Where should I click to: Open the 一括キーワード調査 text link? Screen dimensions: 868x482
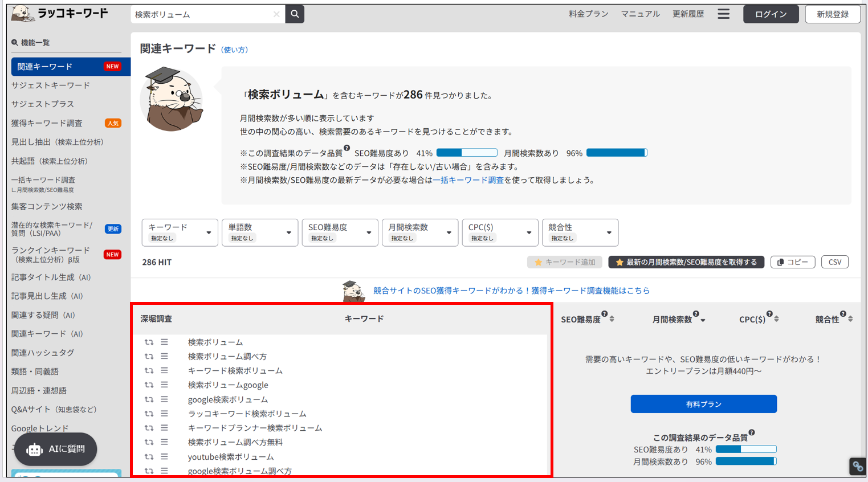468,180
